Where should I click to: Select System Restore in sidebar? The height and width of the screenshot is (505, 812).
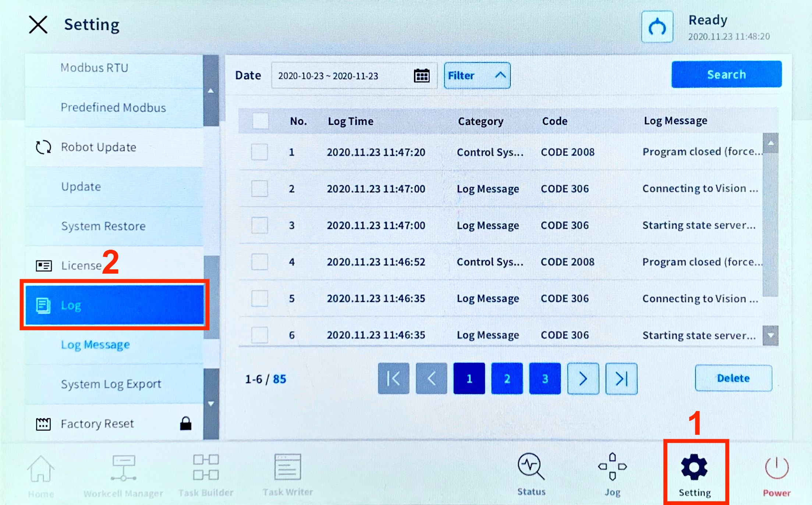[x=114, y=226]
